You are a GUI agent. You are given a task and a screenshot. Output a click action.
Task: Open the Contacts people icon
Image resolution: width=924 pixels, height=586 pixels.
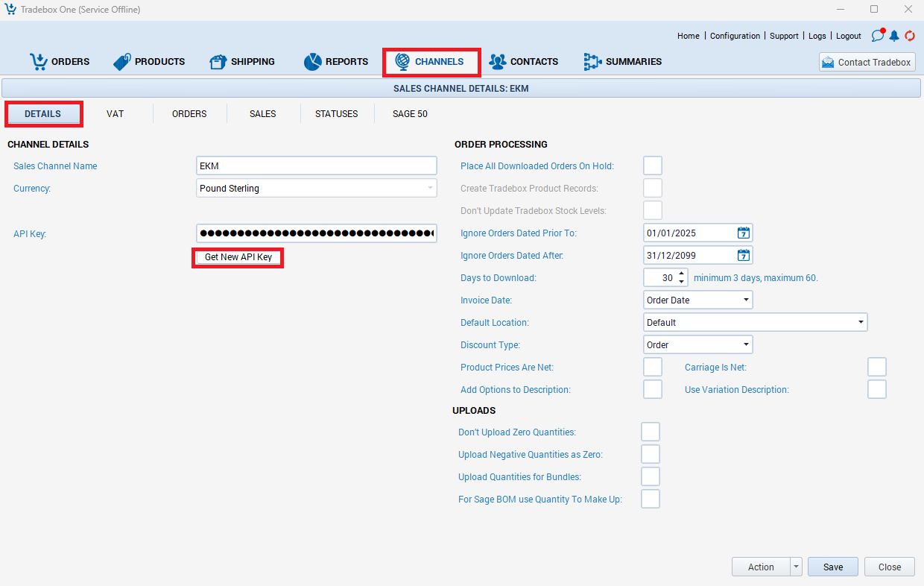coord(498,62)
